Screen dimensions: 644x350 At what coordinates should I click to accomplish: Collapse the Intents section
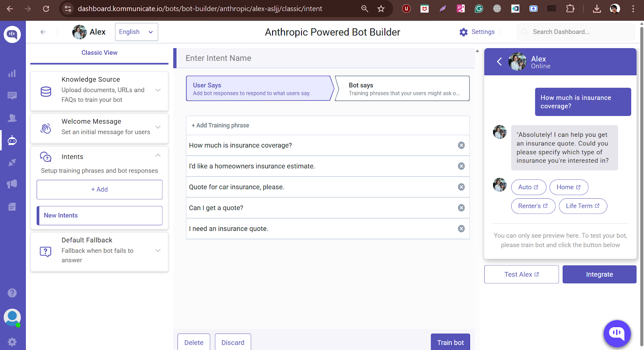pos(158,156)
